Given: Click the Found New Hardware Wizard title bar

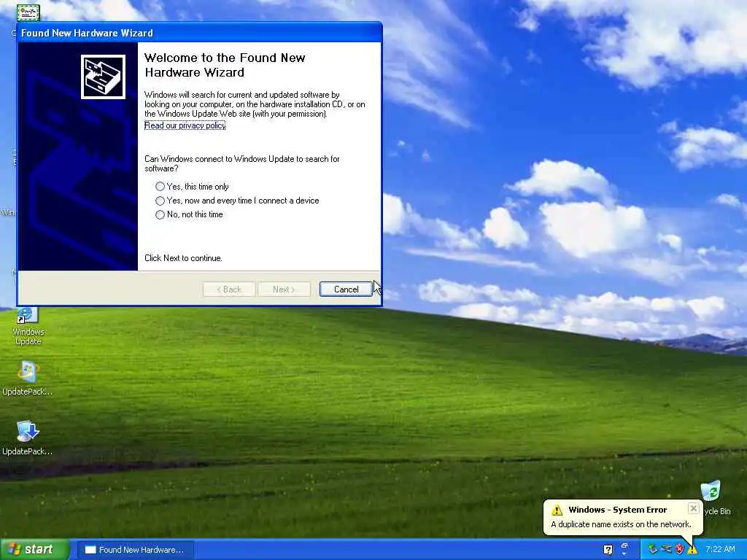Looking at the screenshot, I should 199,32.
